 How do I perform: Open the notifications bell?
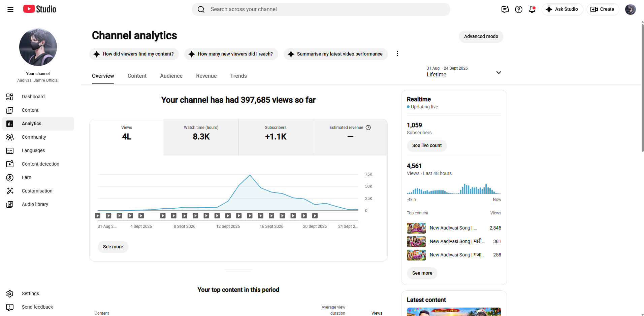point(532,9)
